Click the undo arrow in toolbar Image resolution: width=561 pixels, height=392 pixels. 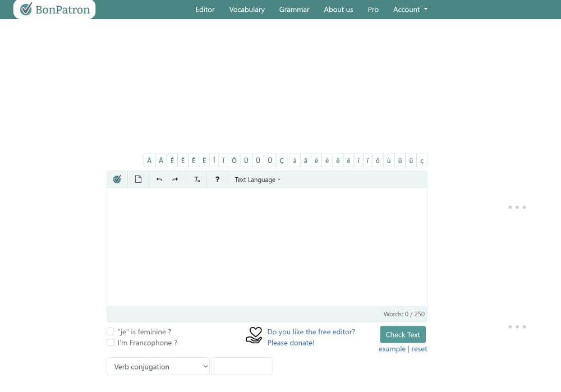pos(159,179)
